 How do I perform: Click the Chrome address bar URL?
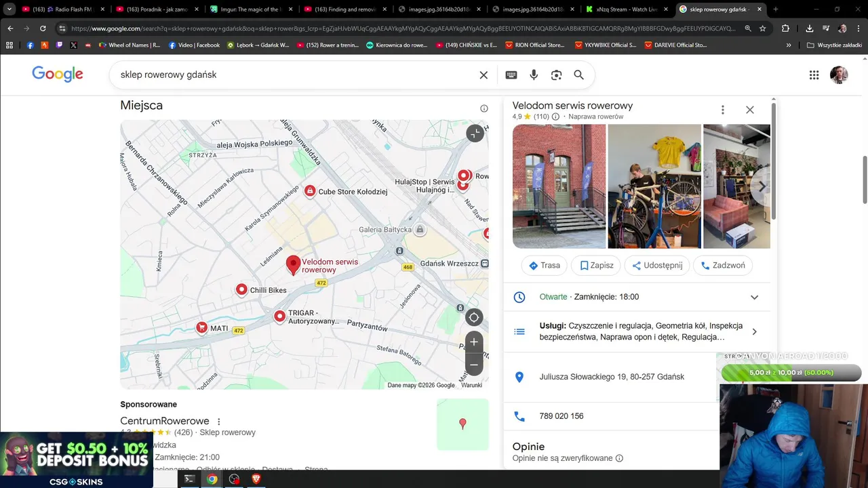point(403,28)
